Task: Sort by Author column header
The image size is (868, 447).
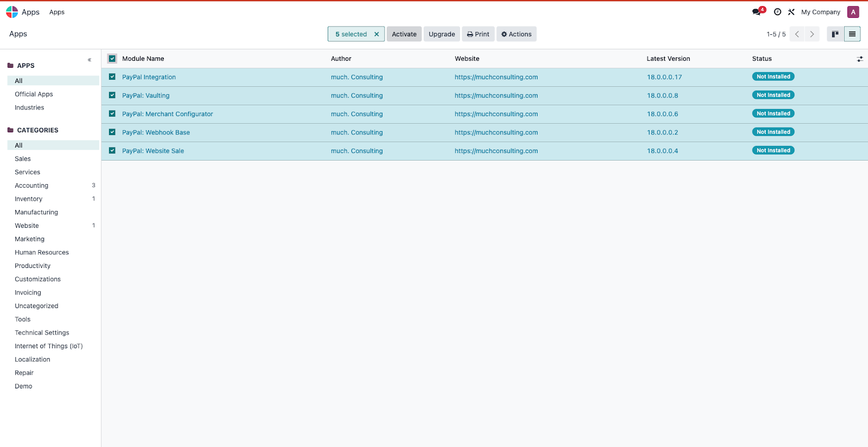Action: tap(341, 59)
